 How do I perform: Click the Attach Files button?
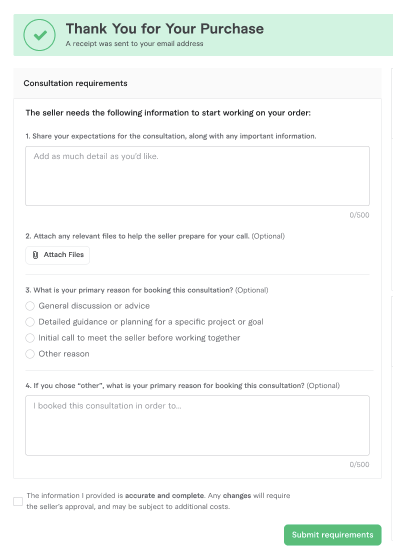pos(57,255)
